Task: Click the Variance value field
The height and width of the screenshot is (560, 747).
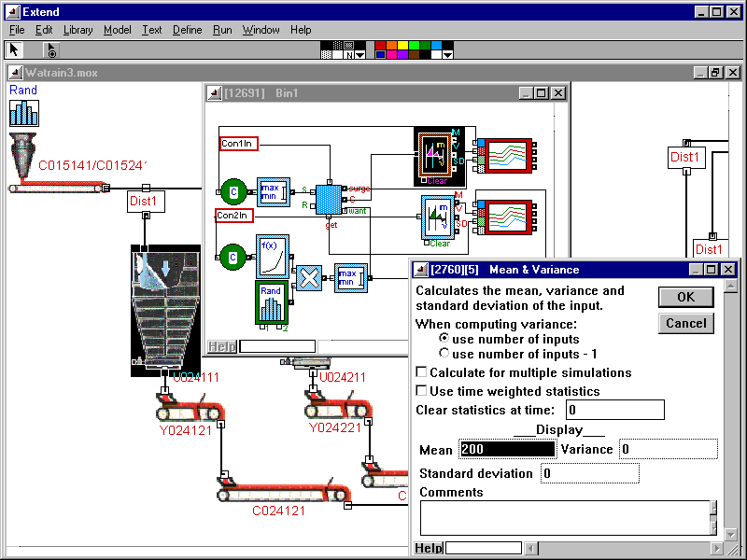Action: click(x=669, y=449)
